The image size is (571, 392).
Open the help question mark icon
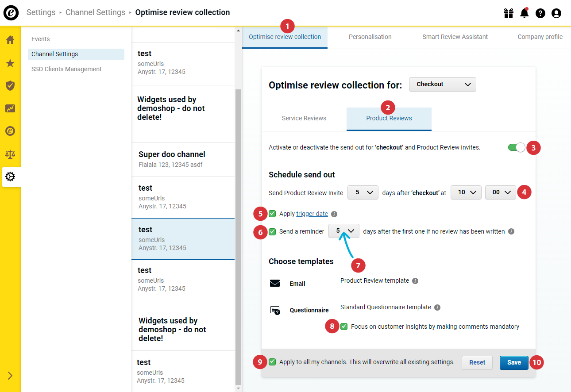click(540, 13)
